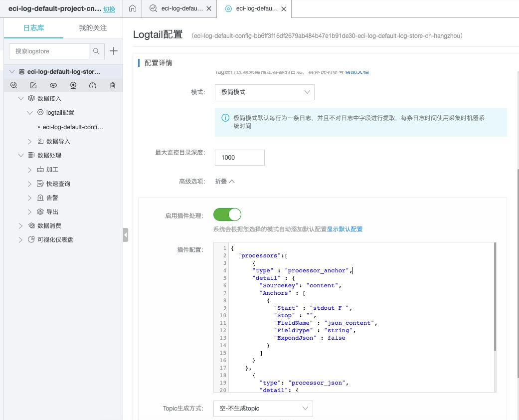The image size is (519, 420).
Task: Click the 显示默认配置 link
Action: (345, 229)
